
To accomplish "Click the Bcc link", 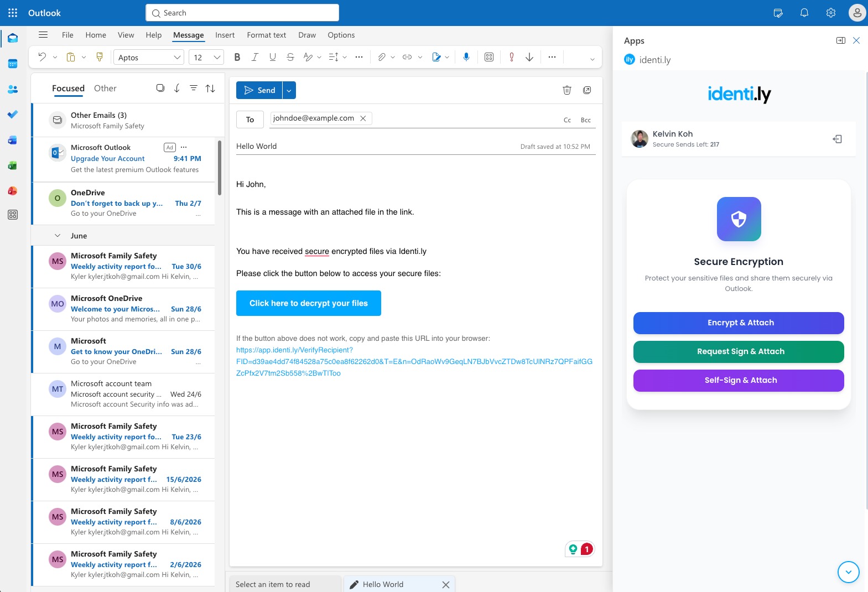I will pyautogui.click(x=586, y=120).
